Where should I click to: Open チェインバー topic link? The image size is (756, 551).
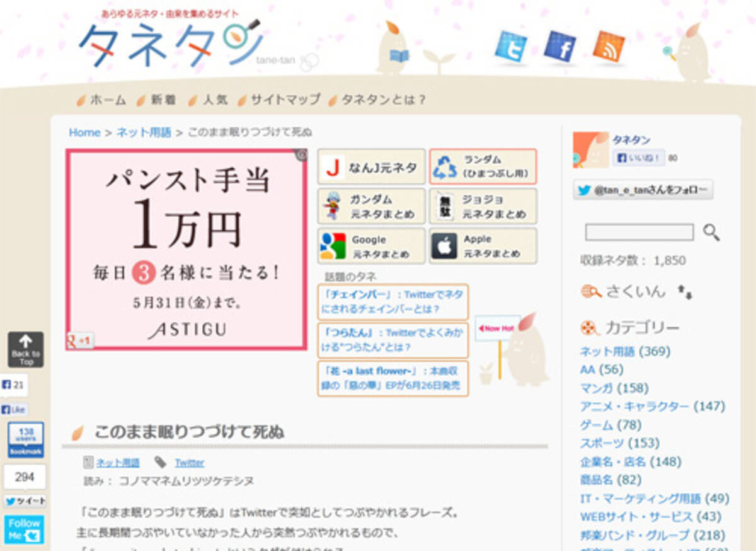[x=393, y=302]
